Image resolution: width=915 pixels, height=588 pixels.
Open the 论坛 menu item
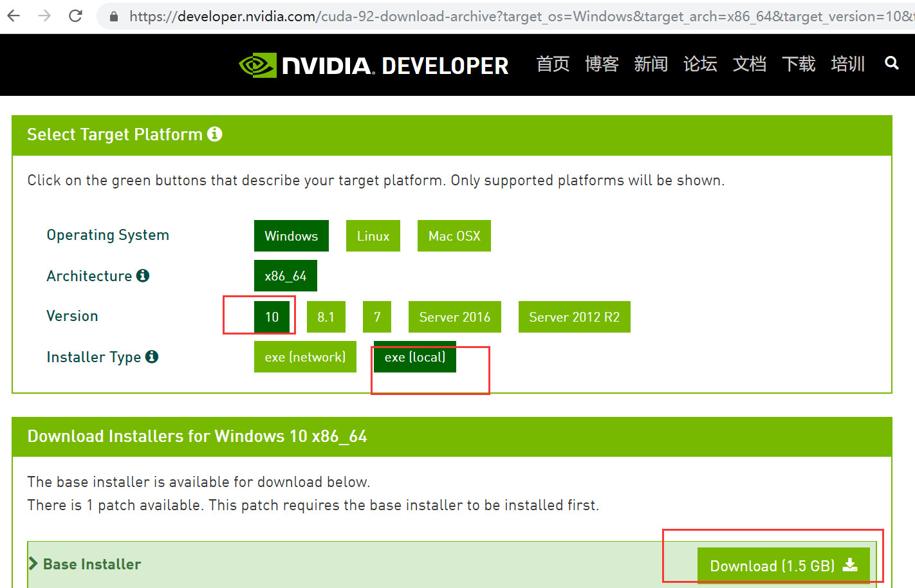click(700, 64)
